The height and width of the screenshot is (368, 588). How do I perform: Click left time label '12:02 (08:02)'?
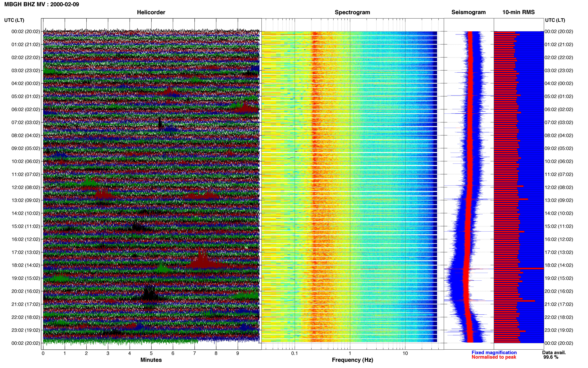coord(26,187)
